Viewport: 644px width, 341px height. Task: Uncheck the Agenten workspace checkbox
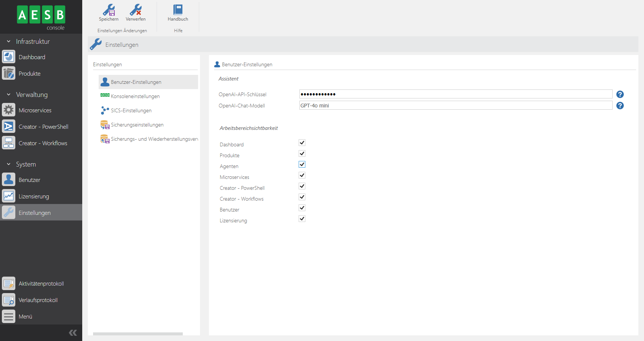(302, 164)
